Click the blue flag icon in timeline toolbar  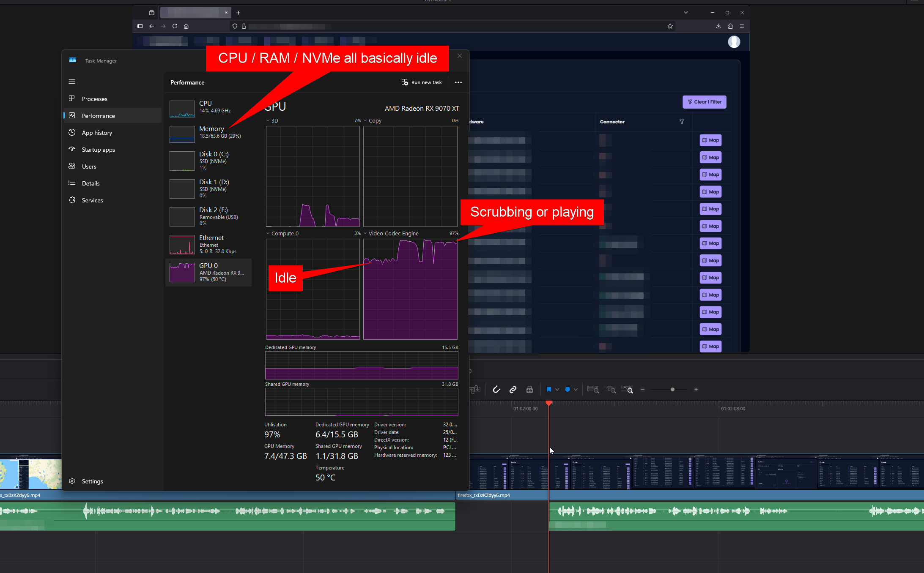point(549,390)
